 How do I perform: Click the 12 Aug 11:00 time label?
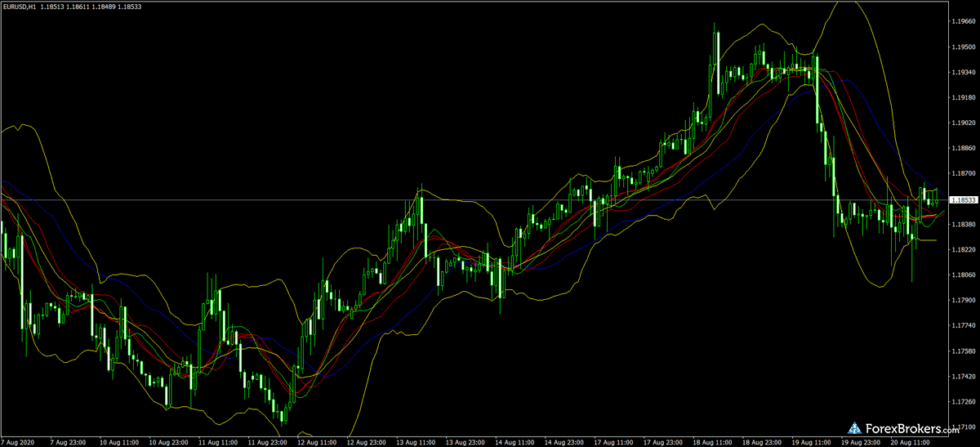point(314,440)
